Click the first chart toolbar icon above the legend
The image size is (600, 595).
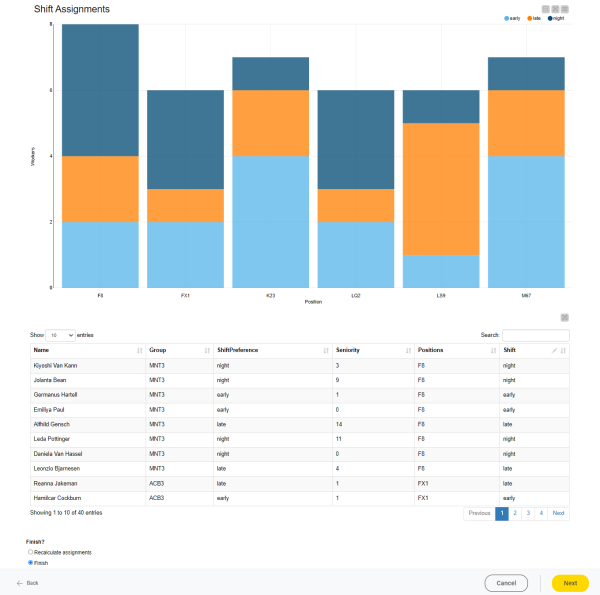[546, 9]
